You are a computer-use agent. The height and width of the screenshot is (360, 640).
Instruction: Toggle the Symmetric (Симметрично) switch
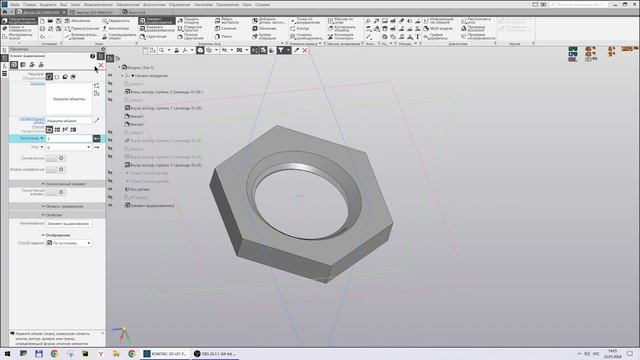[x=56, y=158]
